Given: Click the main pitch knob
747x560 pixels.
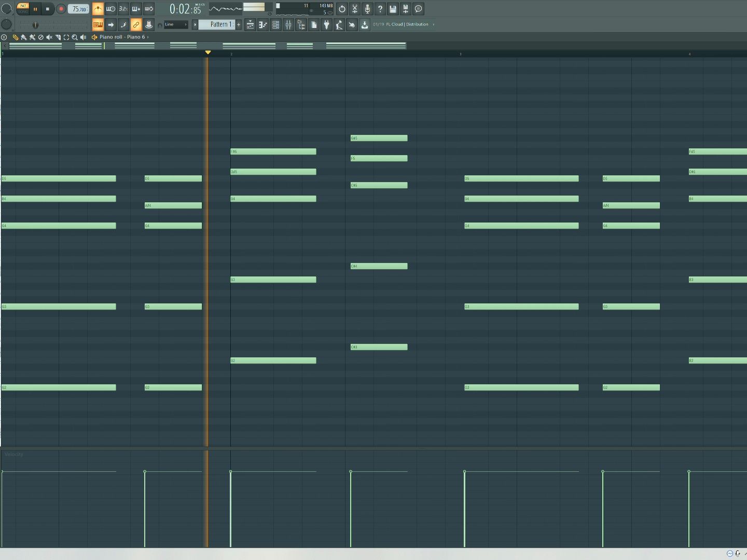Looking at the screenshot, I should [6, 24].
